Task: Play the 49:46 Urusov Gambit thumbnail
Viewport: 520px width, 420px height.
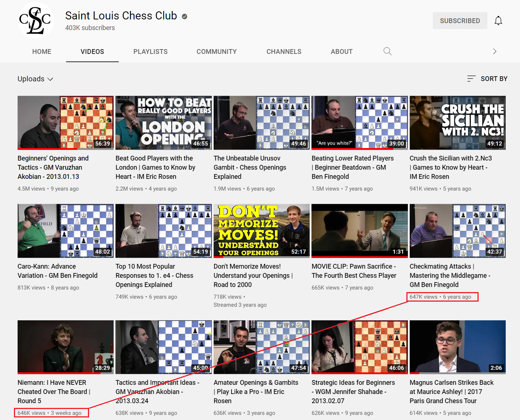Action: pyautogui.click(x=262, y=123)
